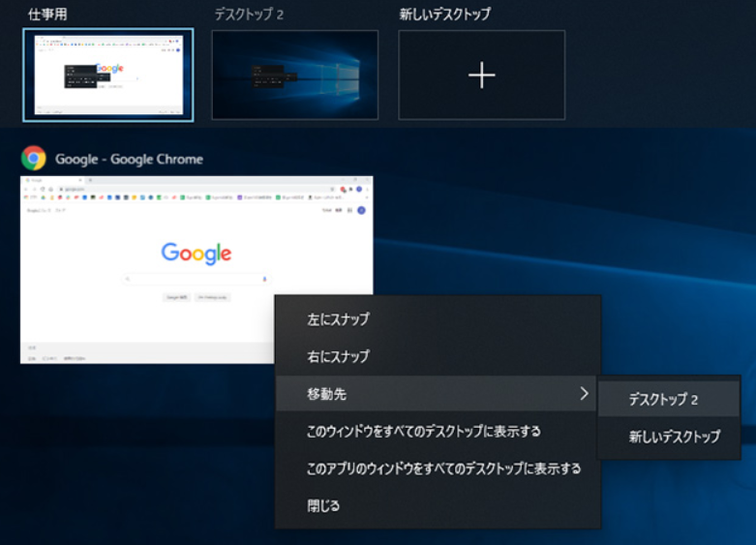The height and width of the screenshot is (545, 756).
Task: Move window to デスクトップ 2 in submenu
Action: [669, 400]
